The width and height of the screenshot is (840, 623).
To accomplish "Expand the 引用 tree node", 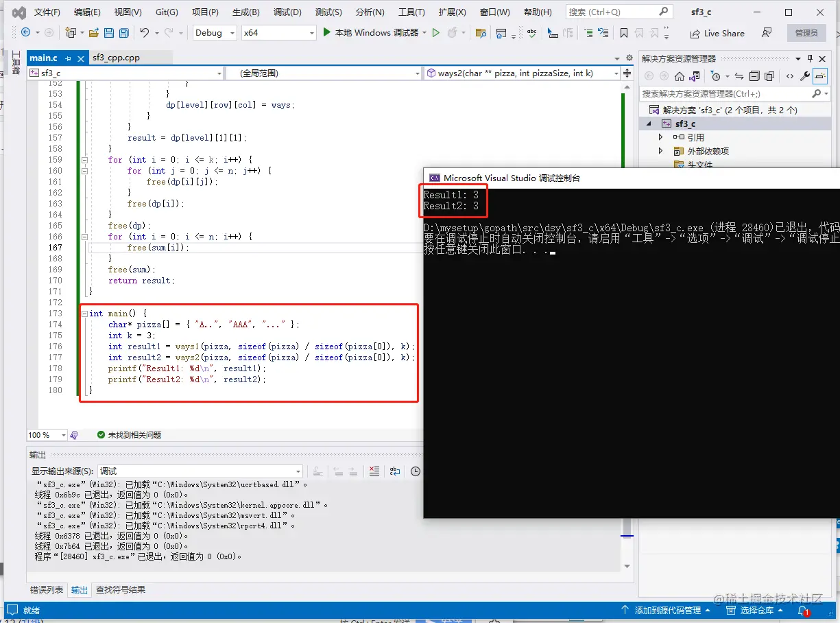I will click(x=660, y=137).
